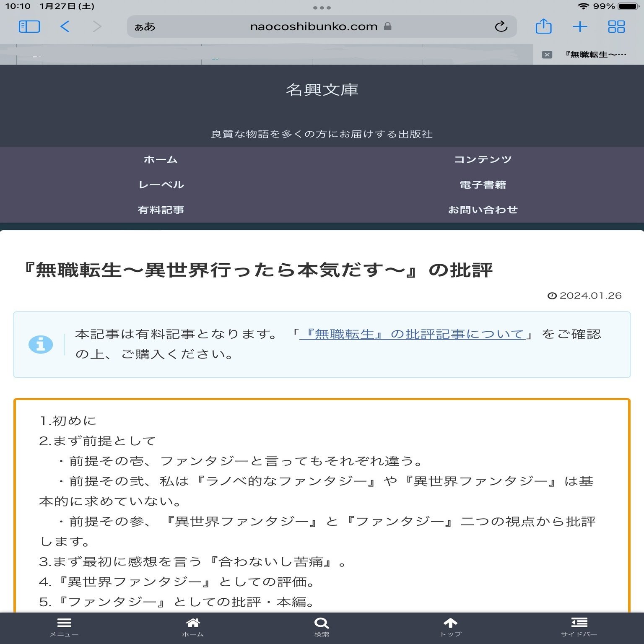Tap the battery 99% indicator
The image size is (644, 644).
615,6
